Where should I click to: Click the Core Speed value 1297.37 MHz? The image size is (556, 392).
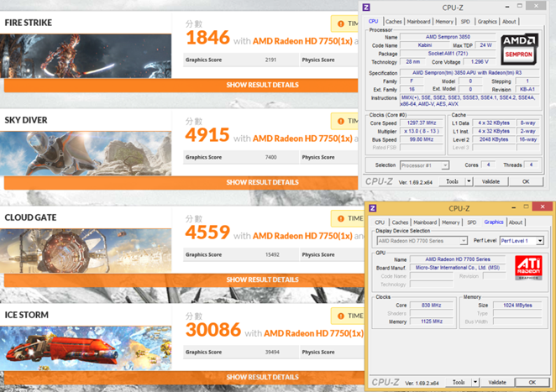coord(422,123)
